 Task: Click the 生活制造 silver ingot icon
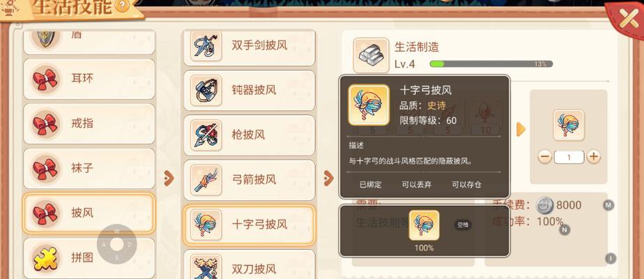pyautogui.click(x=371, y=56)
